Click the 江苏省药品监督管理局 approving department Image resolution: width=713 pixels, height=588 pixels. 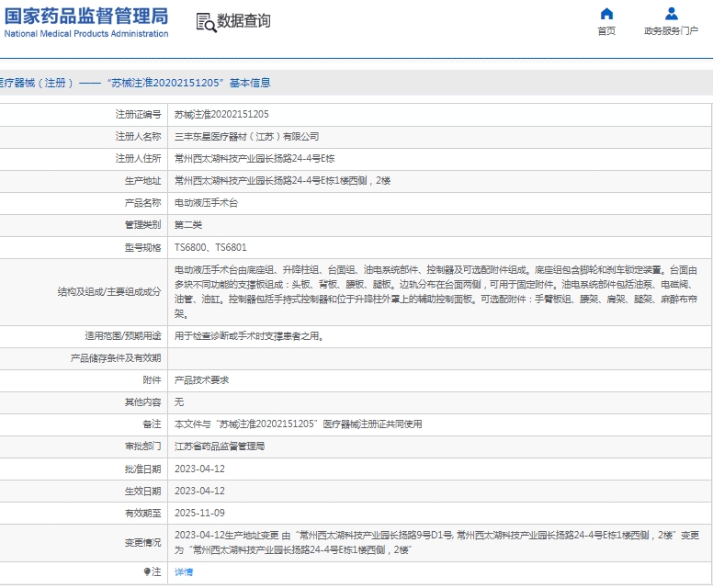220,447
